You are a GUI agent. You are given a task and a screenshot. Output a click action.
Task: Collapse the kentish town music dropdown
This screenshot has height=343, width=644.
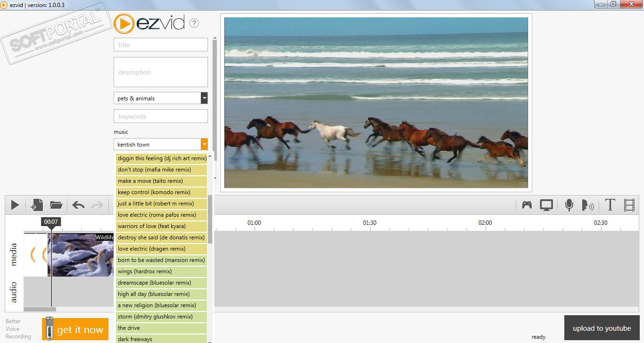click(204, 144)
